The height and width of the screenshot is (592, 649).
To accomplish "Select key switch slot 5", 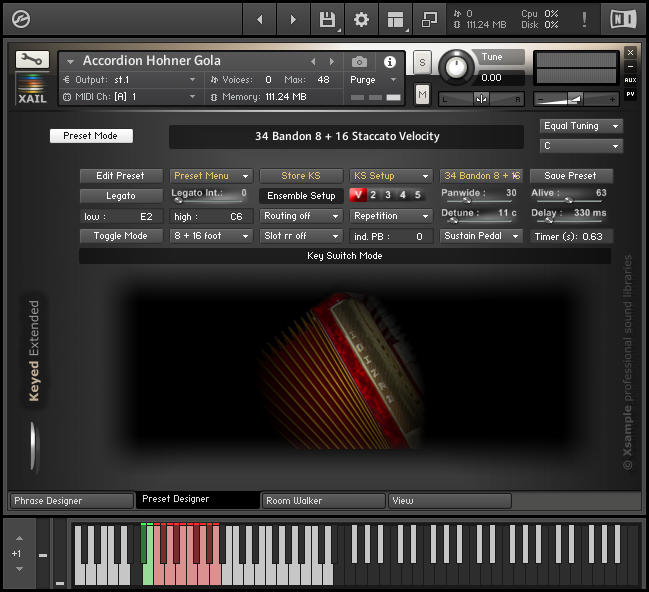I will click(x=418, y=195).
